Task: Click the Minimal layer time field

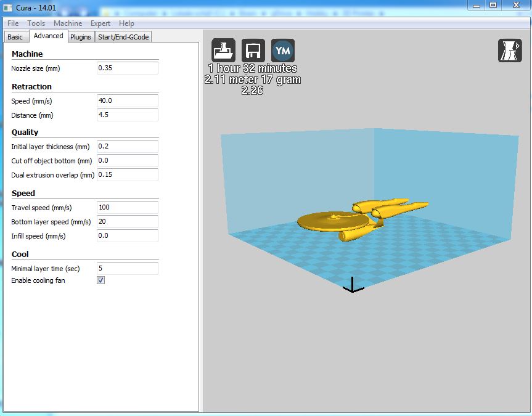Action: [x=128, y=269]
